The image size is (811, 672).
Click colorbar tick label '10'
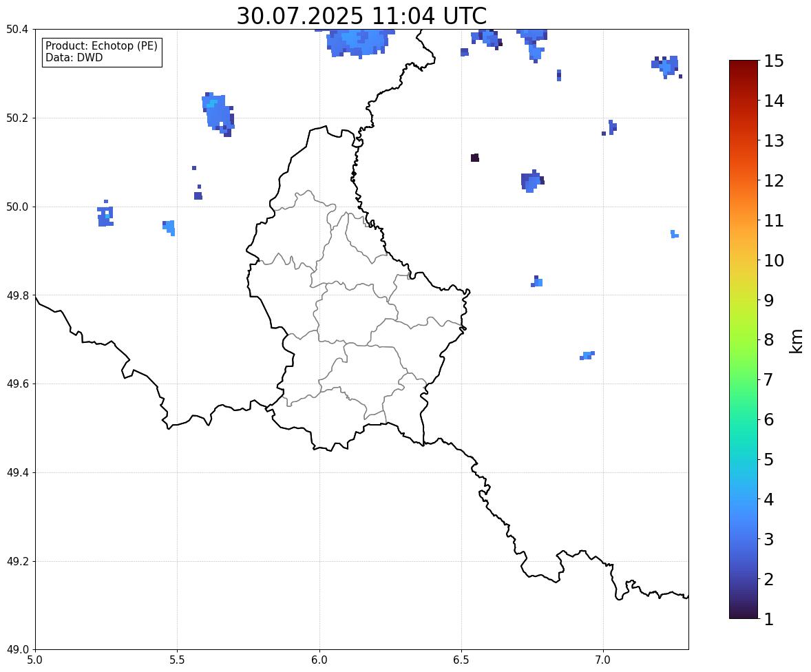pos(774,260)
